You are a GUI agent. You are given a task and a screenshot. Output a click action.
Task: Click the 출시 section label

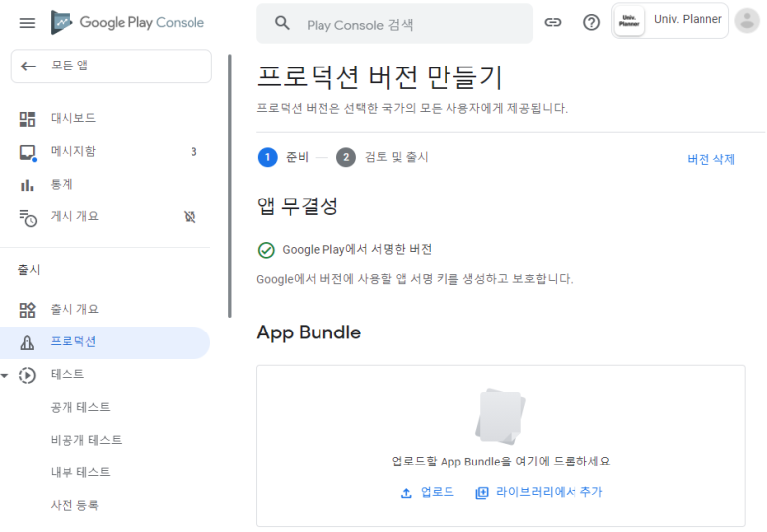pyautogui.click(x=29, y=270)
